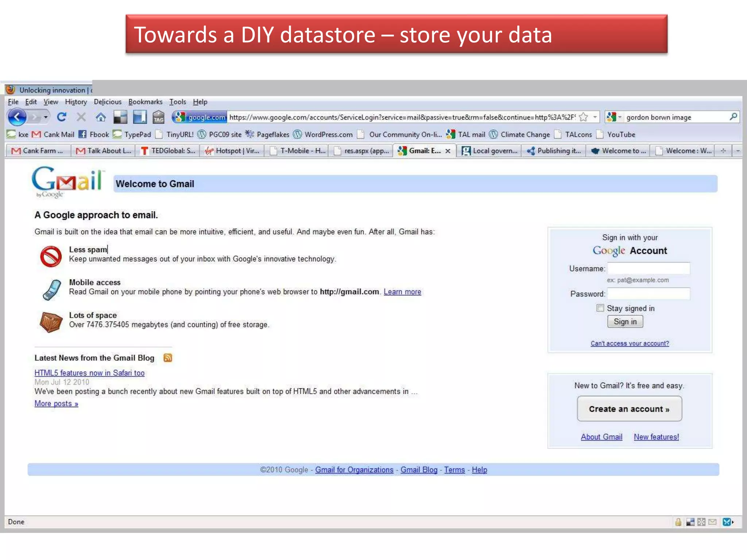The height and width of the screenshot is (560, 747).
Task: Open Gmail for Organizations footer link
Action: tap(354, 470)
